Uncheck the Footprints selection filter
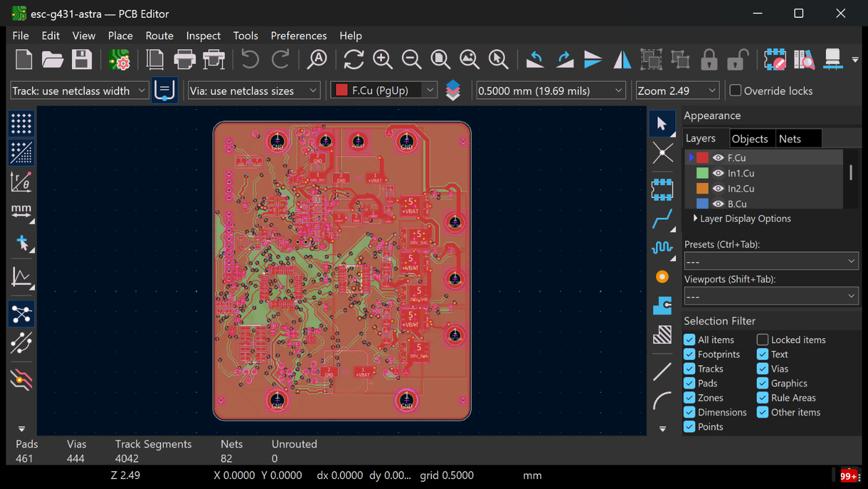 pyautogui.click(x=689, y=354)
